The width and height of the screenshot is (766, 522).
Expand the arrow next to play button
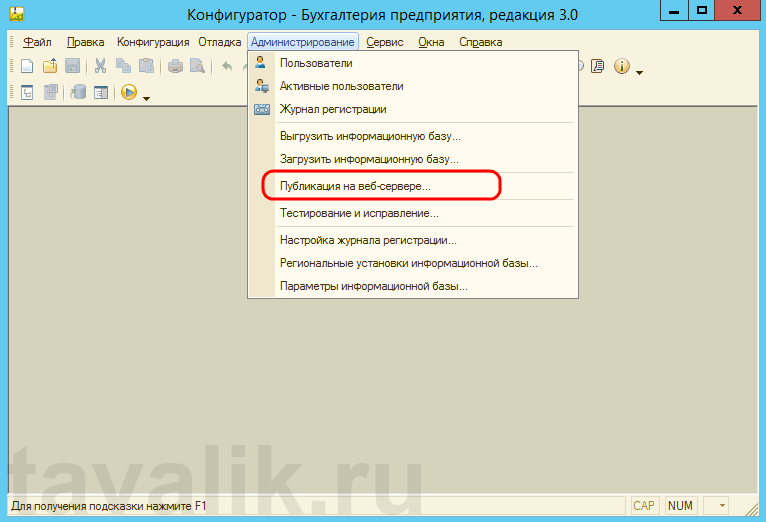pyautogui.click(x=146, y=98)
